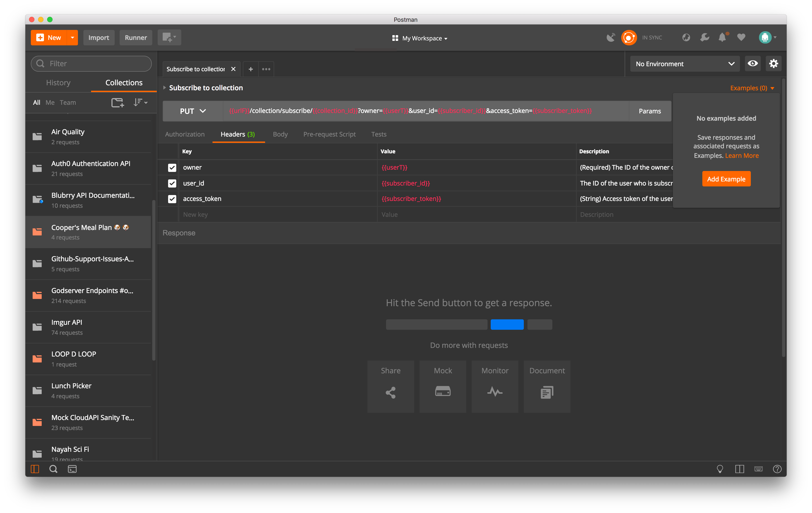The image size is (812, 513).
Task: Open manage environments gear icon
Action: 773,64
